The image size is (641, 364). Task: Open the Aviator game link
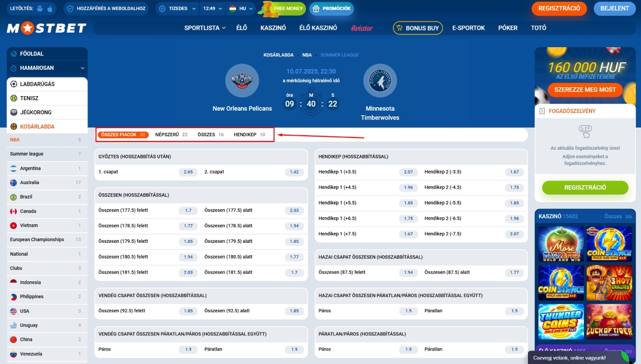tap(362, 28)
